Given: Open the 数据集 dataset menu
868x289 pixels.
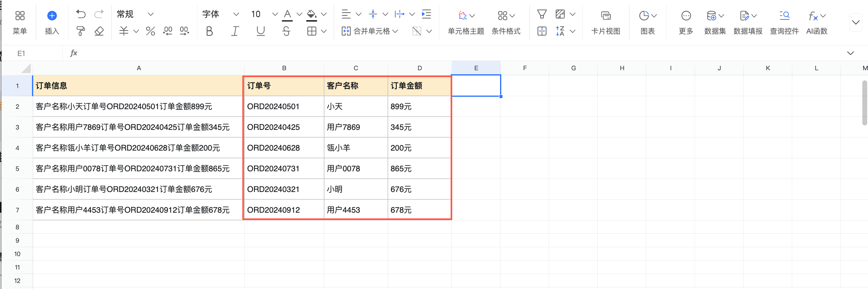Looking at the screenshot, I should (715, 22).
